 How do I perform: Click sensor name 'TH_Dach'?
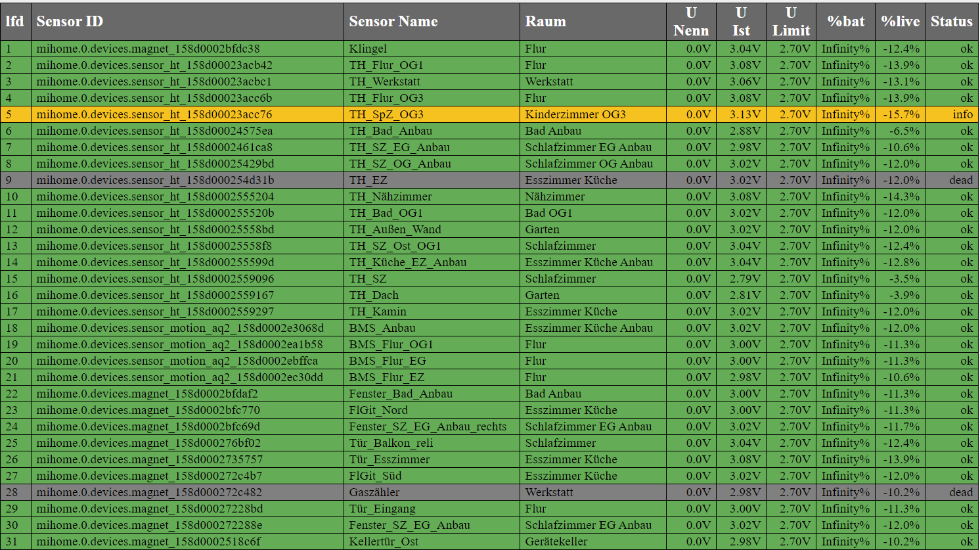point(374,295)
